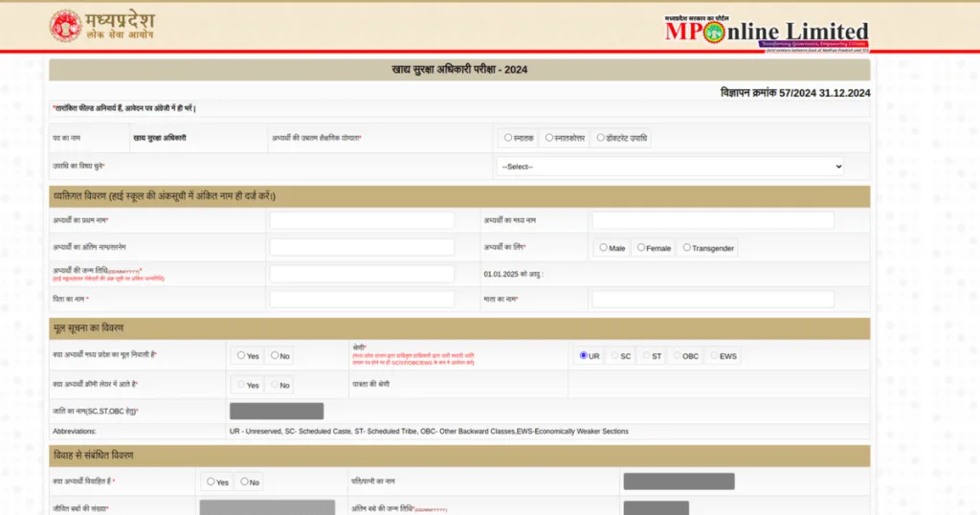The width and height of the screenshot is (980, 515).
Task: Open the degree subject --Select-- dropdown
Action: click(671, 167)
